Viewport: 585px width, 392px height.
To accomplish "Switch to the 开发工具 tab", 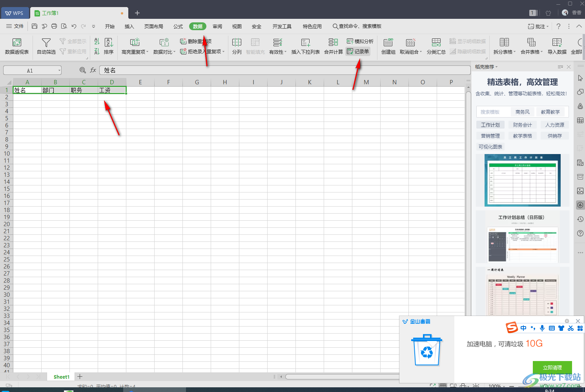I will coord(282,26).
